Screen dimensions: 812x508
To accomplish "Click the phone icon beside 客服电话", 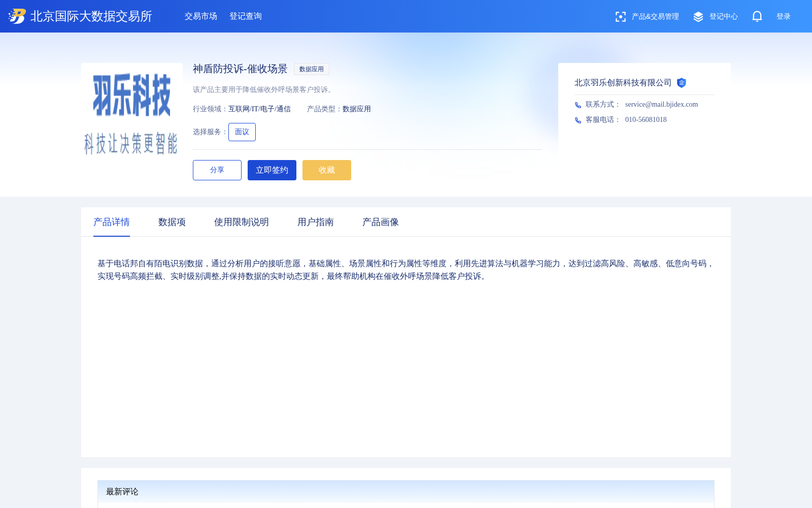I will 578,120.
